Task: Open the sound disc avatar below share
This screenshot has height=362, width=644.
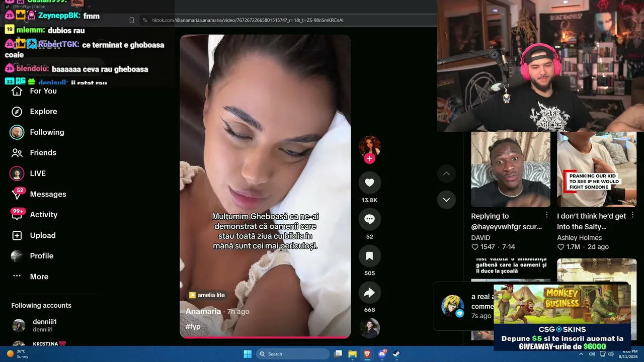Action: click(x=369, y=328)
